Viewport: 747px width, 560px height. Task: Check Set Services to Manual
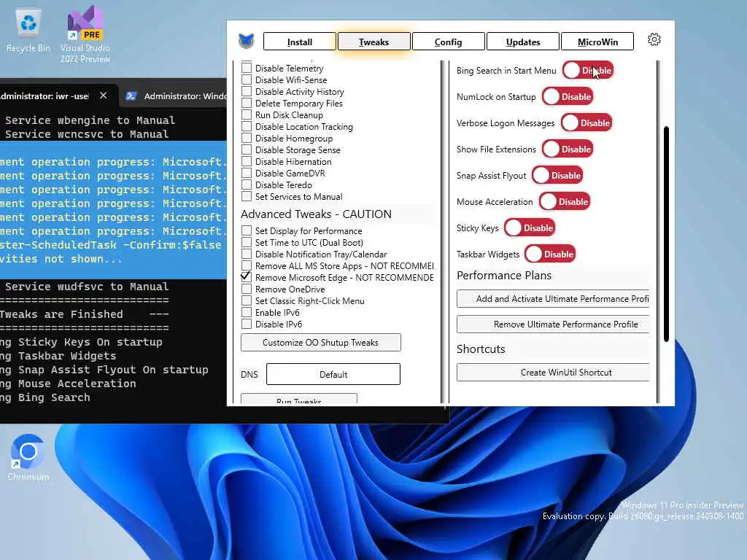coord(247,196)
